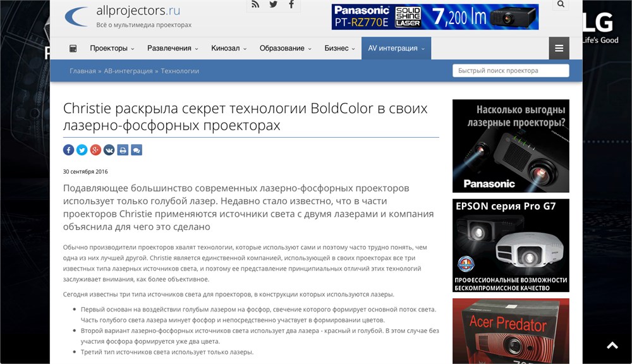Open АВ-интеграция breadcrumb link
The height and width of the screenshot is (364, 632).
(128, 71)
